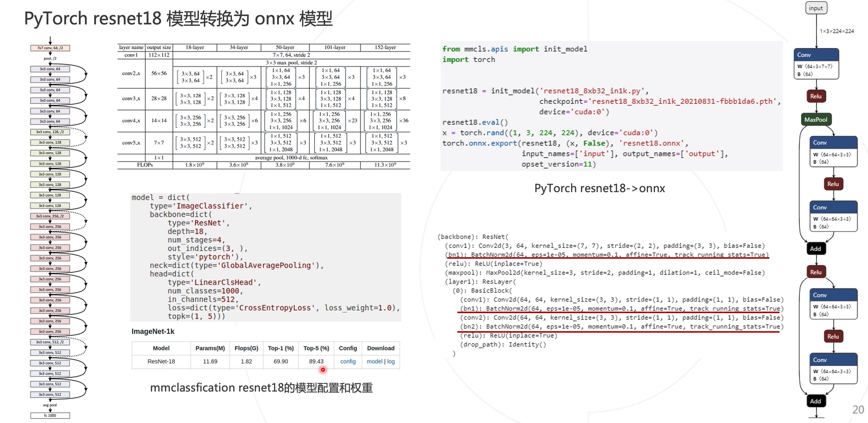The image size is (868, 423).
Task: Click the '3×3 max pool, stride 2' cell
Action: pyautogui.click(x=291, y=62)
